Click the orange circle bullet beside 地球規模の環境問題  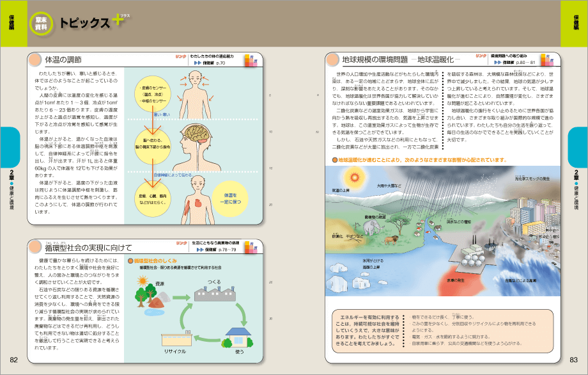coord(332,60)
